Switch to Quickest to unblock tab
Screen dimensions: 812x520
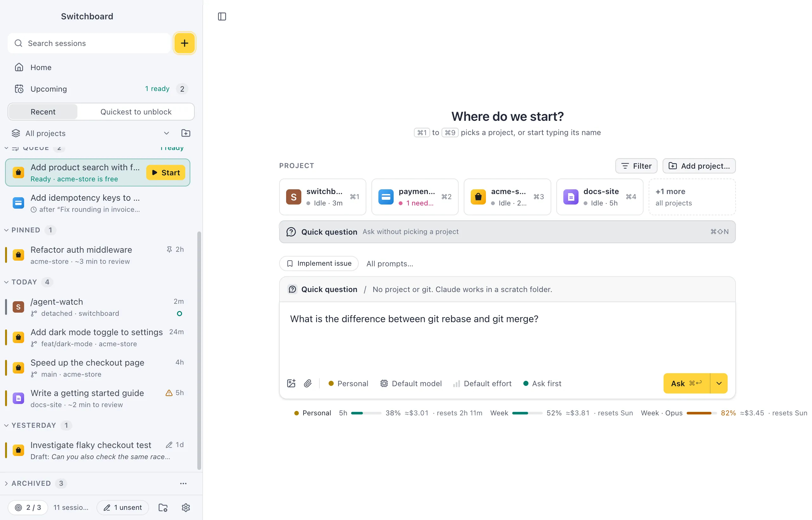pyautogui.click(x=136, y=112)
